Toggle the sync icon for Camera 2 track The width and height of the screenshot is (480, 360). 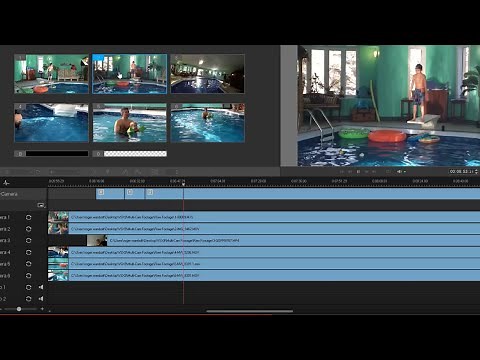tap(29, 229)
